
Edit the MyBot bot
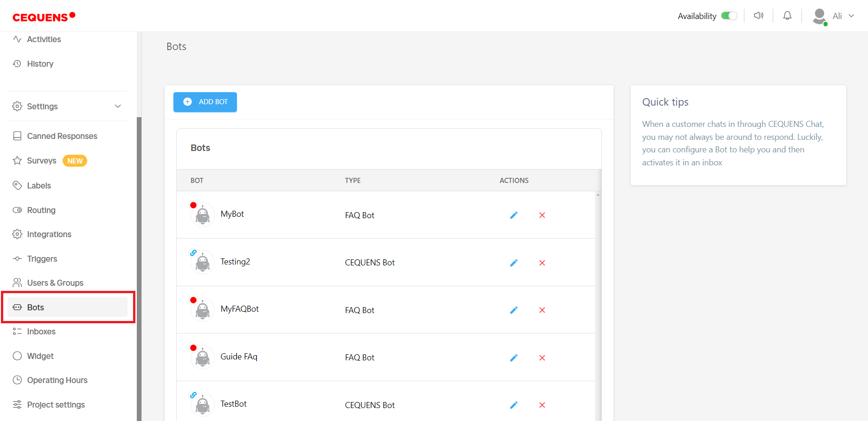[514, 215]
